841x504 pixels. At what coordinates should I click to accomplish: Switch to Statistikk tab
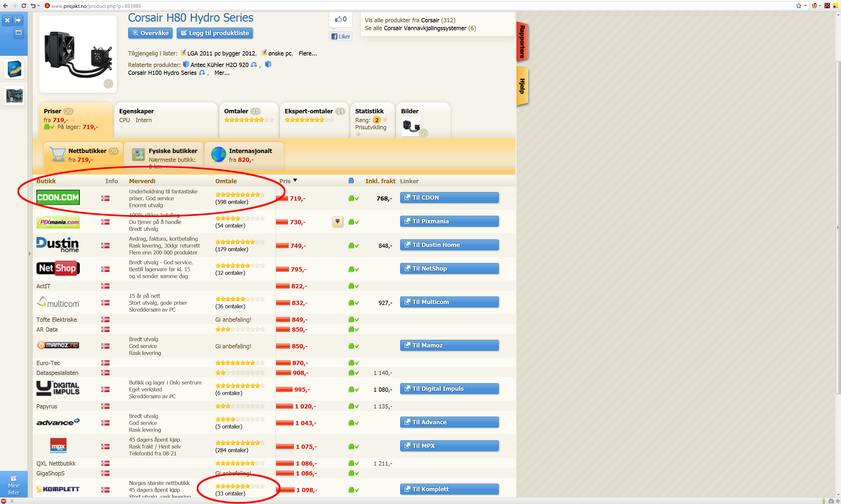(x=373, y=120)
